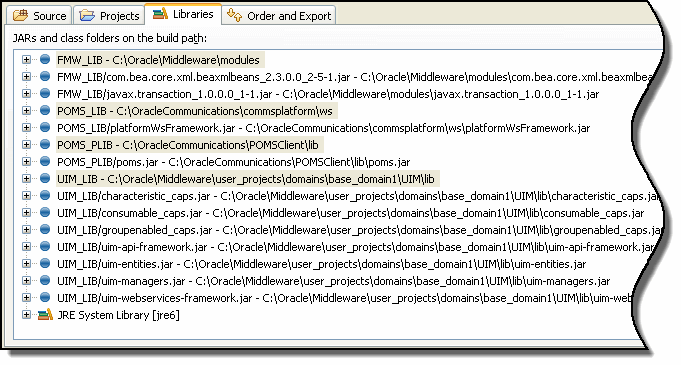Expand the javax.transaction jar entry

[26, 93]
